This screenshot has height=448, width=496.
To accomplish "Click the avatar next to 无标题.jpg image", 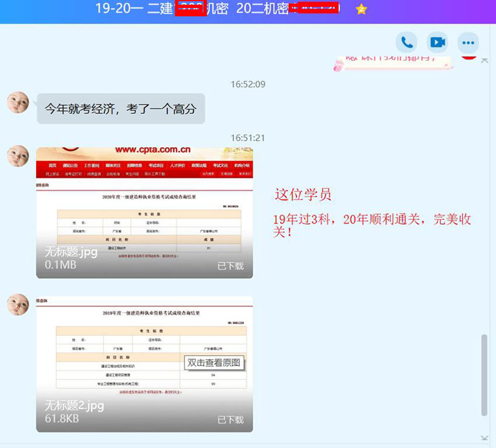I will tap(18, 156).
